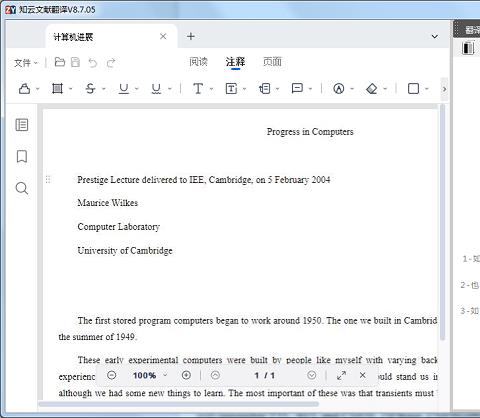Select the eraser tool
This screenshot has width=480, height=418.
click(x=372, y=89)
